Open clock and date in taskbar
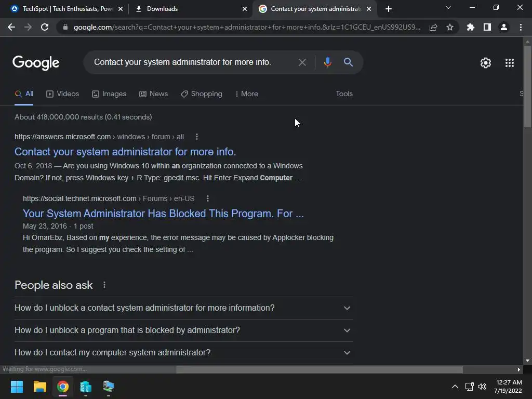Viewport: 532px width, 399px height. click(508, 387)
